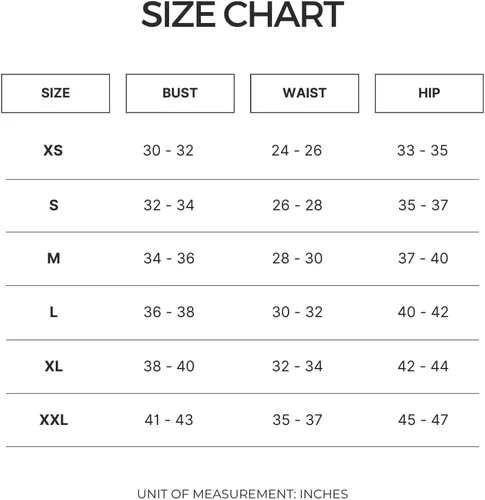The width and height of the screenshot is (485, 500).
Task: Choose the M size label
Action: (54, 258)
